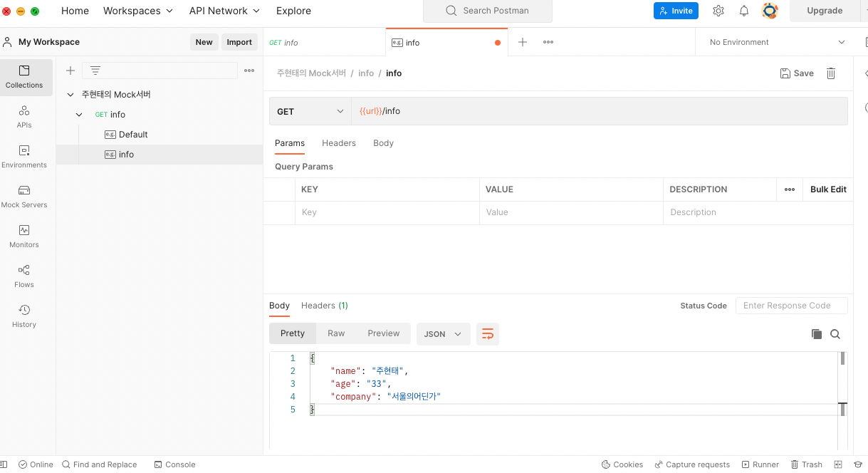Click Bulk Edit for query params
Viewport: 868px width, 473px height.
828,189
